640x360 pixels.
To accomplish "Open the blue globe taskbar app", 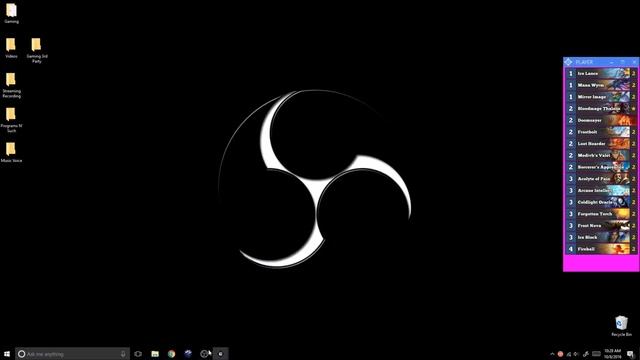I will 188,354.
